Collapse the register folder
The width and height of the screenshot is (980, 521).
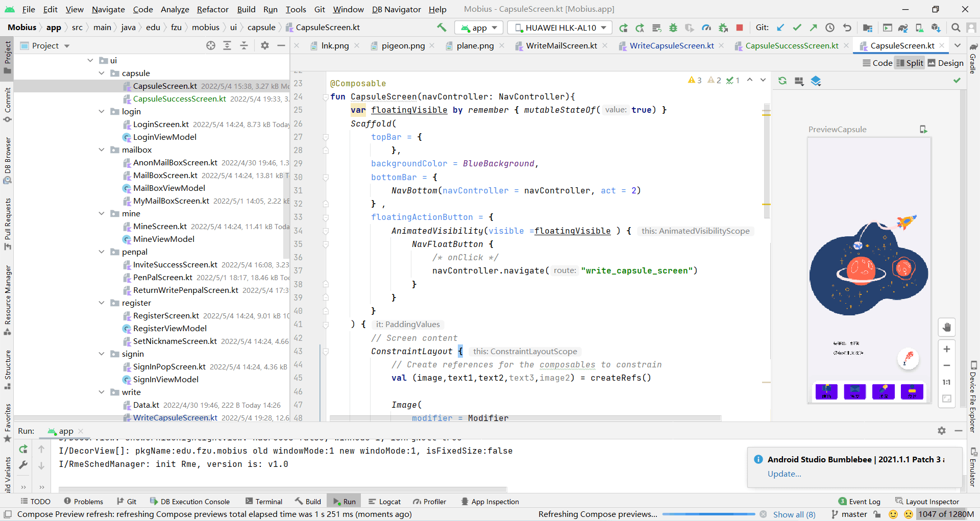coord(102,303)
